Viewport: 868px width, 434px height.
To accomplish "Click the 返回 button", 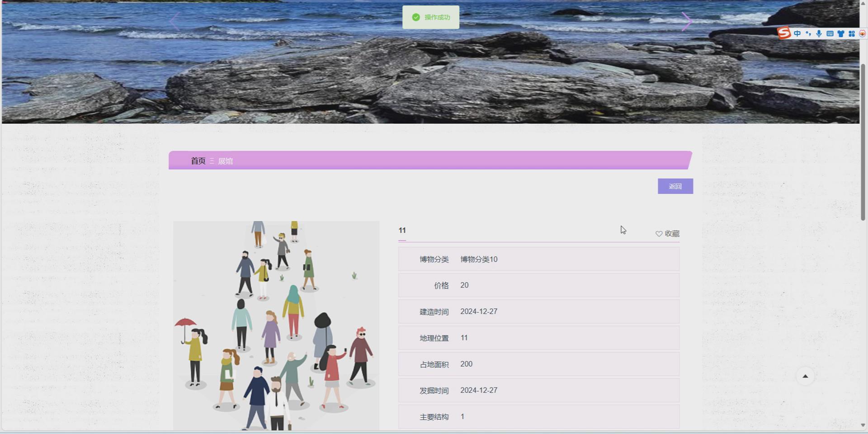I will click(x=675, y=186).
